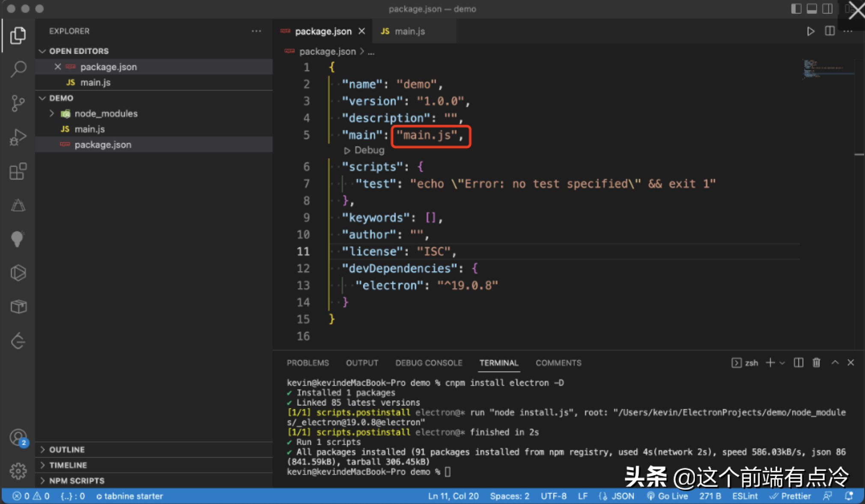Image resolution: width=865 pixels, height=504 pixels.
Task: Kill the terminal with trash icon
Action: tap(816, 363)
